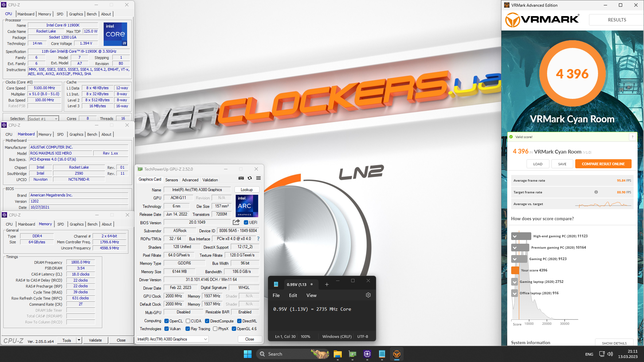
Task: Click the orange Your score marker
Action: (x=515, y=270)
